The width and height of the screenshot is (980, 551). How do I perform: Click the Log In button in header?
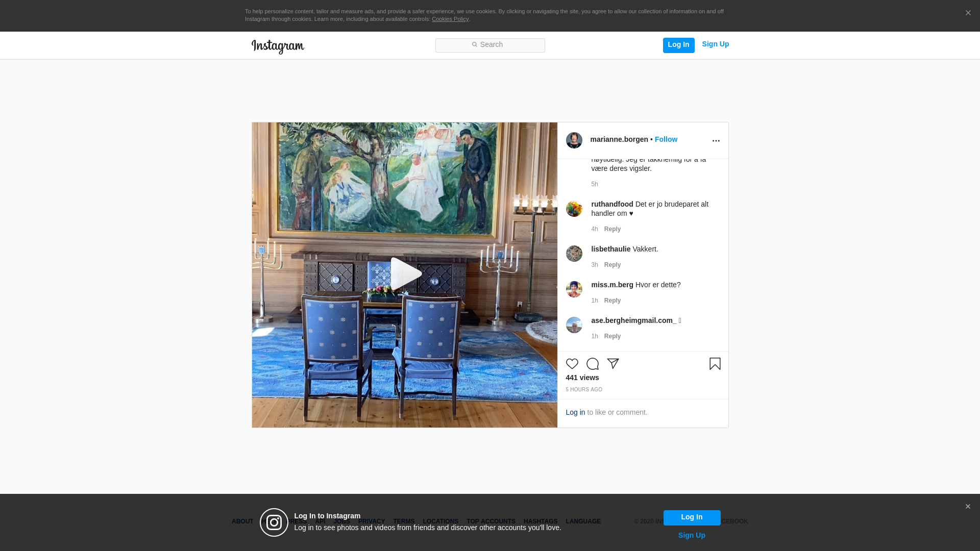678,45
